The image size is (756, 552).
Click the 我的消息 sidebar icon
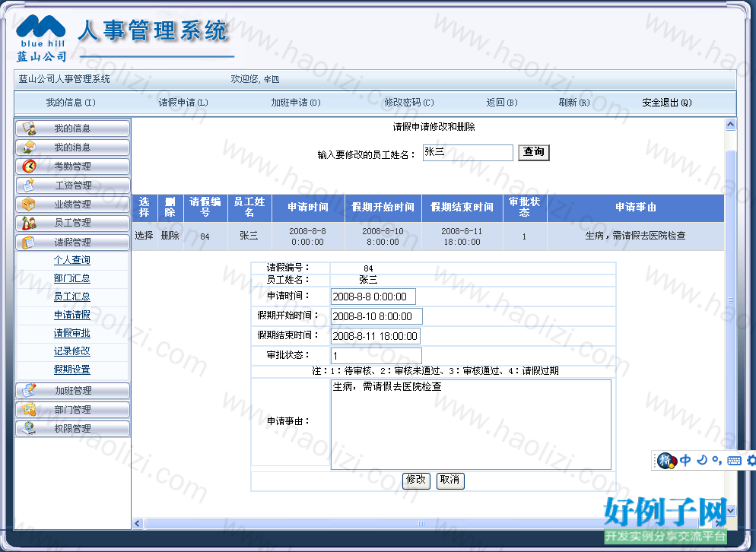29,147
